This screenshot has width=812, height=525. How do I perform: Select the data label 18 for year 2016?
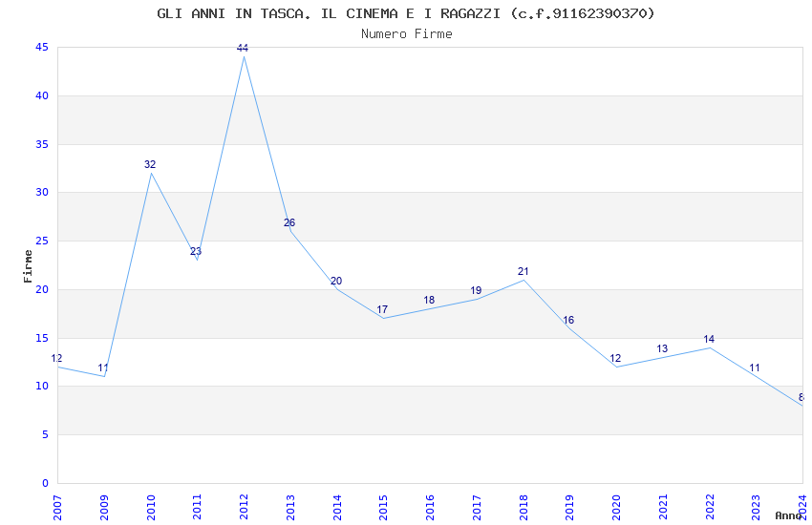click(x=429, y=300)
